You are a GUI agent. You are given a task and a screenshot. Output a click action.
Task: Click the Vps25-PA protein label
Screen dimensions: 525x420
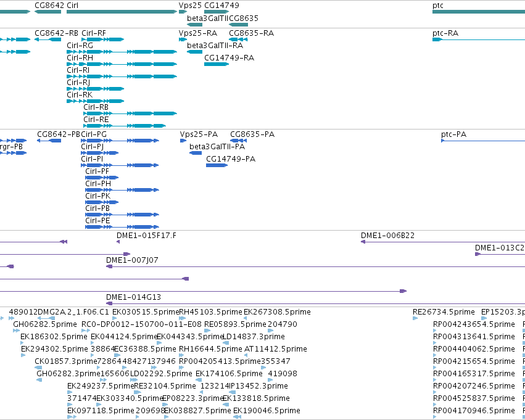tap(199, 134)
